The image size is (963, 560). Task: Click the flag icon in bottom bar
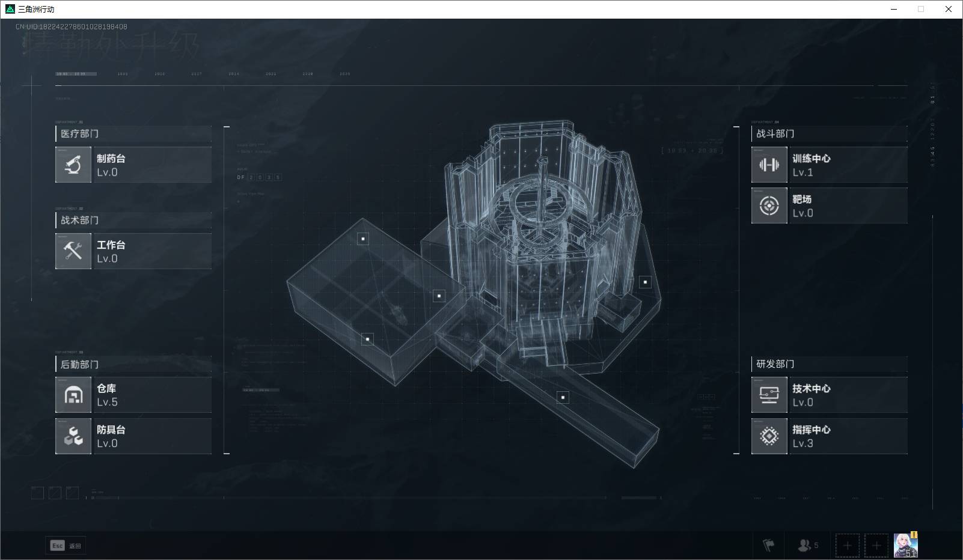(x=768, y=546)
